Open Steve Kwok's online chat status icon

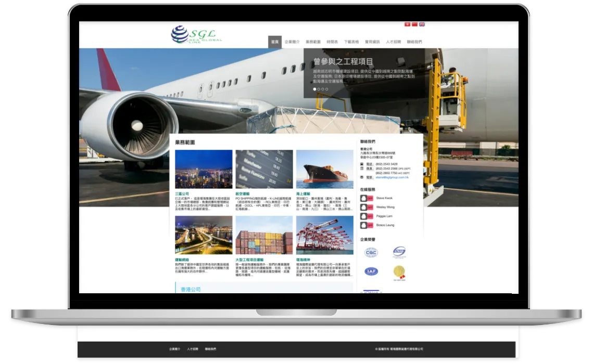pyautogui.click(x=367, y=198)
